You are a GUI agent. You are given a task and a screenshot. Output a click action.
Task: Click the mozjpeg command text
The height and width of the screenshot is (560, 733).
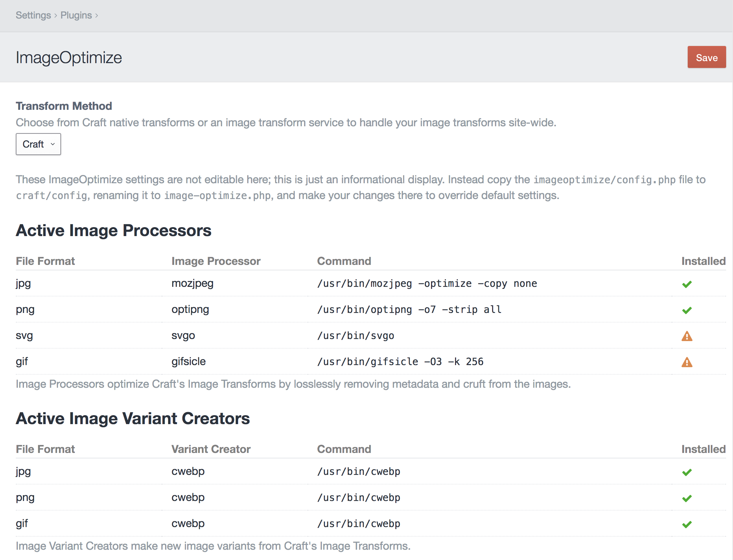coord(427,283)
